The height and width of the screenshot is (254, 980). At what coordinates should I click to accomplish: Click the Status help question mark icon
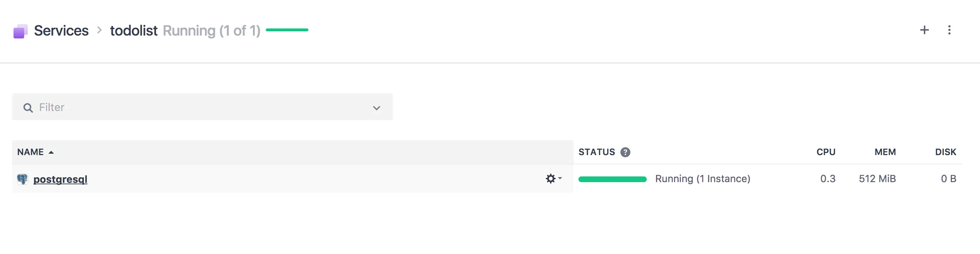click(x=625, y=152)
